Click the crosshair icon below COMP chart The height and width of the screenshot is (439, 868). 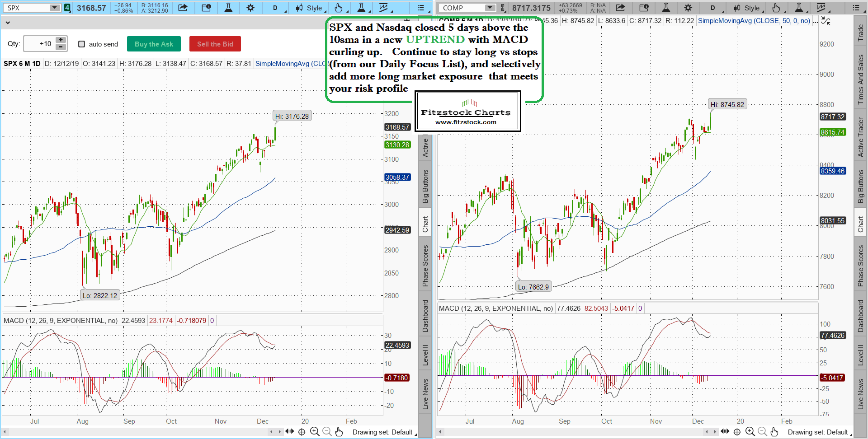coord(737,432)
